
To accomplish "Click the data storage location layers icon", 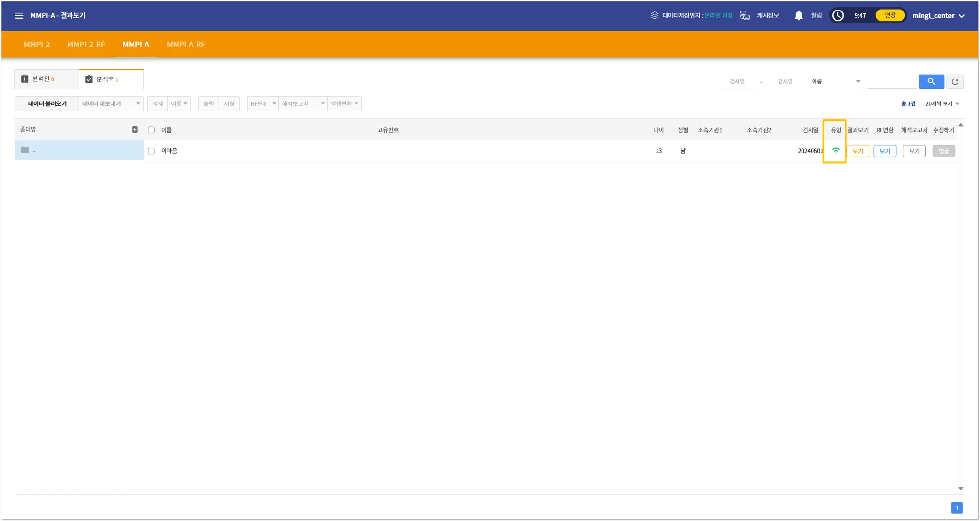I will point(654,16).
